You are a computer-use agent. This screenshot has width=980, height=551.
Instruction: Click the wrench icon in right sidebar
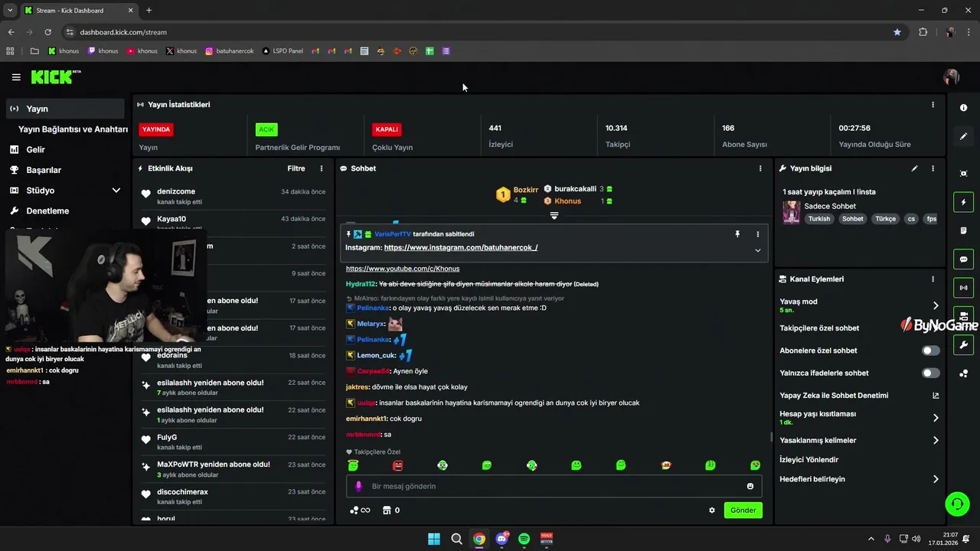963,345
